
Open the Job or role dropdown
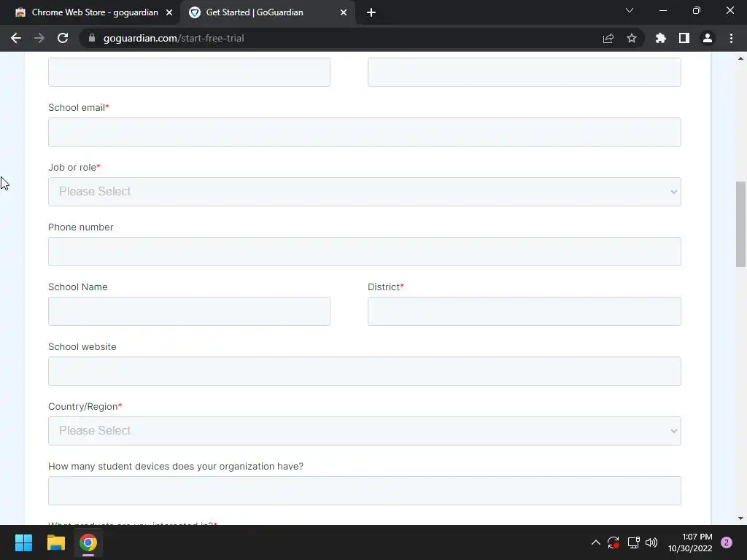coord(365,192)
